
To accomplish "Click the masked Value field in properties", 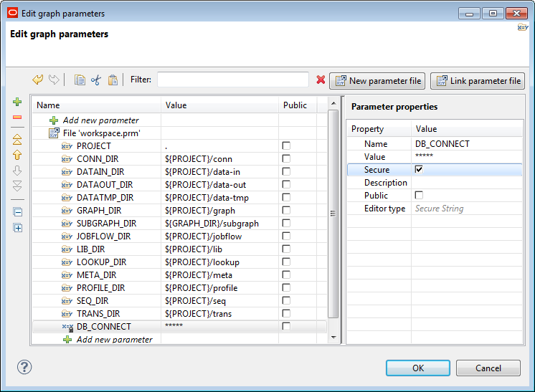I will [467, 157].
